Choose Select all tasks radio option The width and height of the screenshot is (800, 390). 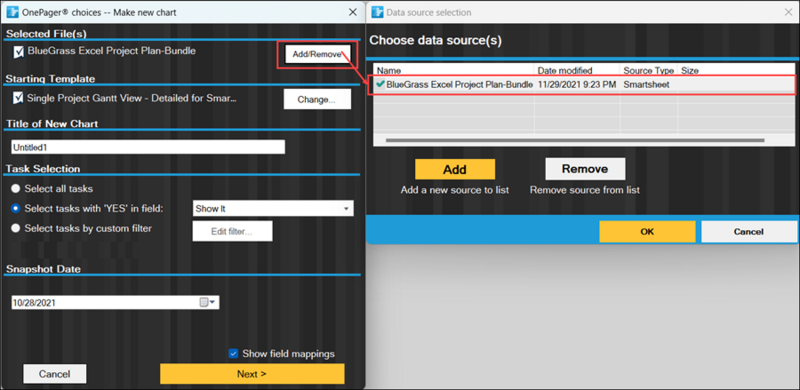coord(16,188)
